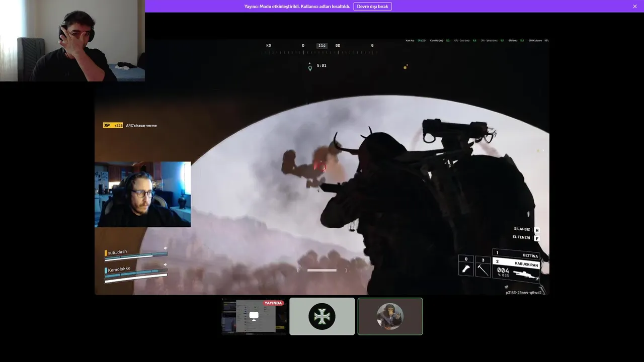Click the stamina bar at screen bottom
The width and height of the screenshot is (644, 362).
click(x=322, y=270)
